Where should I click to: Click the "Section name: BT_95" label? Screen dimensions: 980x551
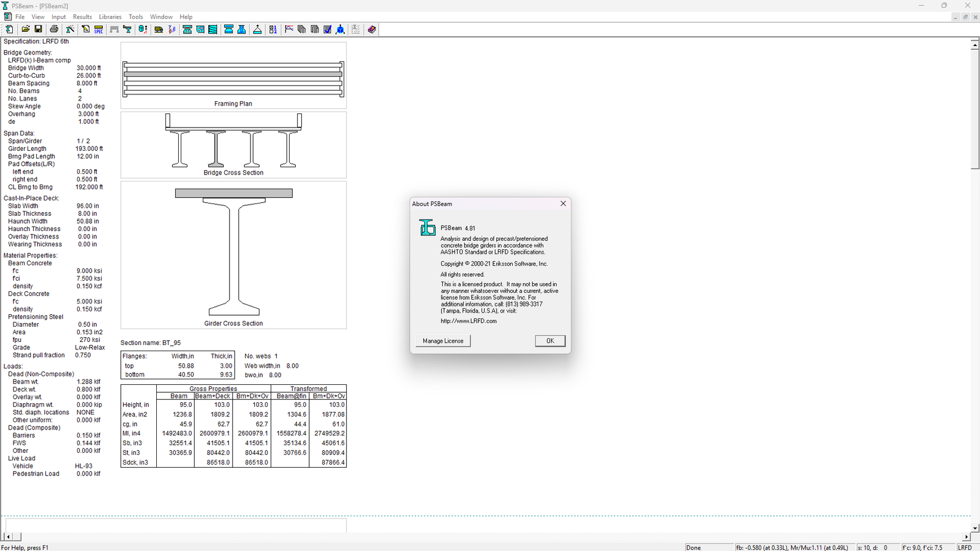151,343
